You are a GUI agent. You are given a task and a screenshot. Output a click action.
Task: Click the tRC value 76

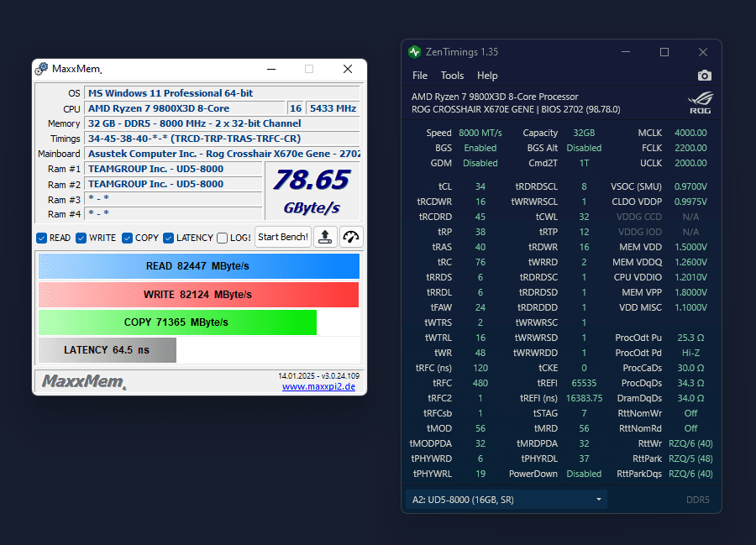[480, 262]
